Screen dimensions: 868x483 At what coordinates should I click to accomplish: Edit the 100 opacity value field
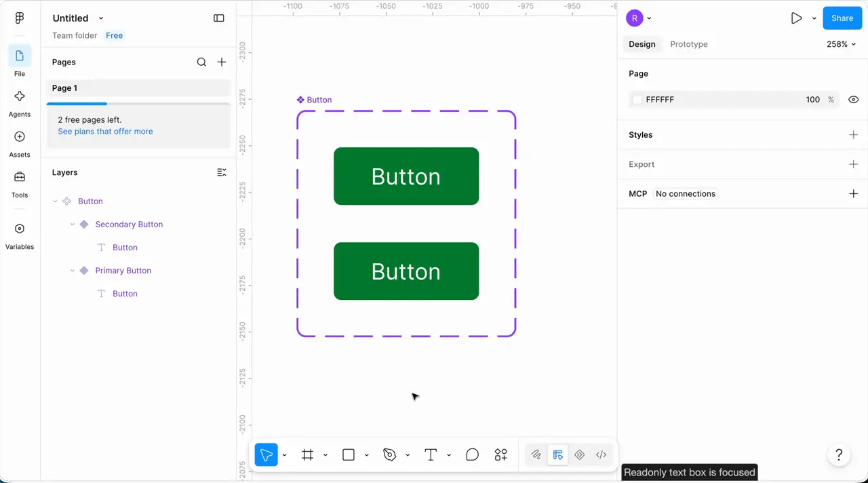coord(812,100)
